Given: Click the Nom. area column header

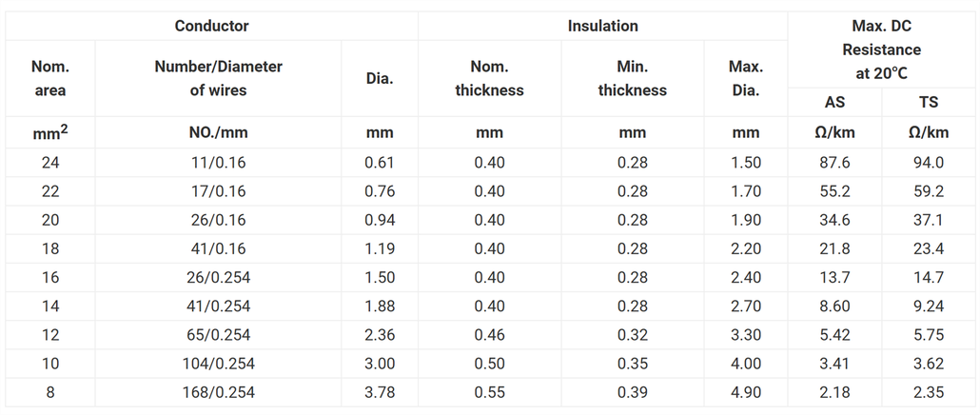Looking at the screenshot, I should coord(50,78).
